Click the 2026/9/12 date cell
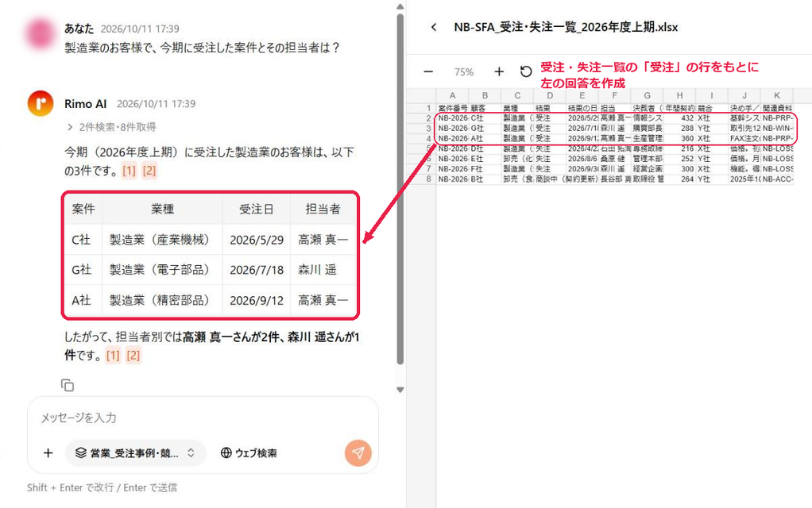 coord(257,301)
